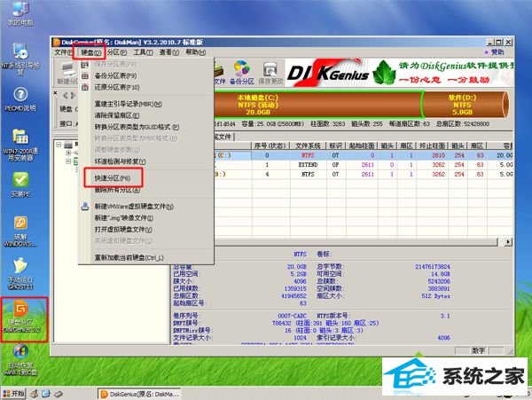Click the 起始柱面 column header

[x=362, y=145]
